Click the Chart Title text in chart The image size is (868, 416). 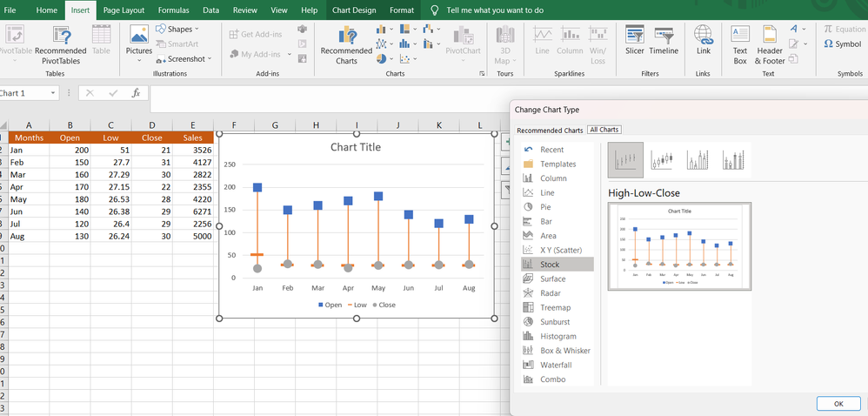point(356,147)
